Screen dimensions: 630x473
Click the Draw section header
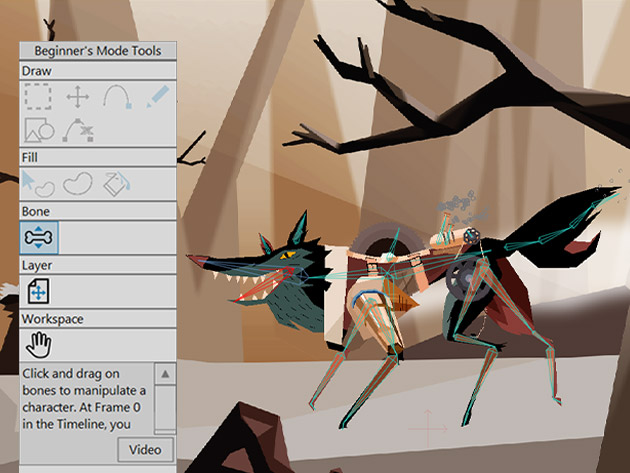(98, 71)
